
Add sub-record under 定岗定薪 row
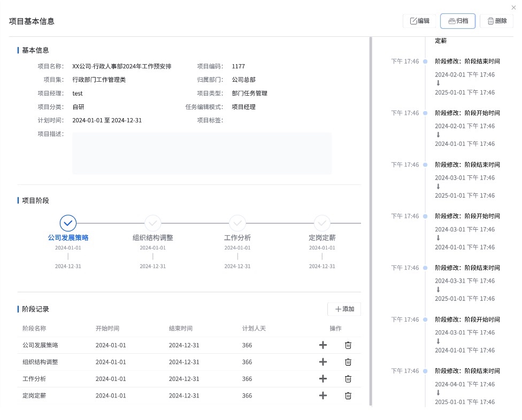click(x=323, y=395)
